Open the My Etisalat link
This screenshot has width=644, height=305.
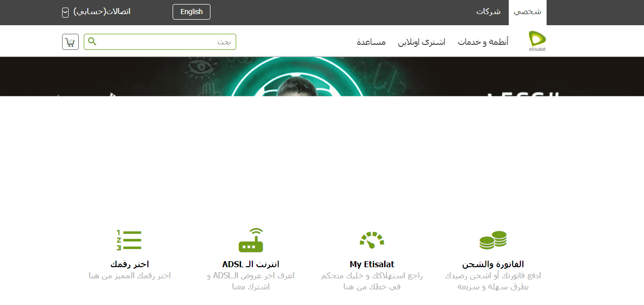[372, 264]
